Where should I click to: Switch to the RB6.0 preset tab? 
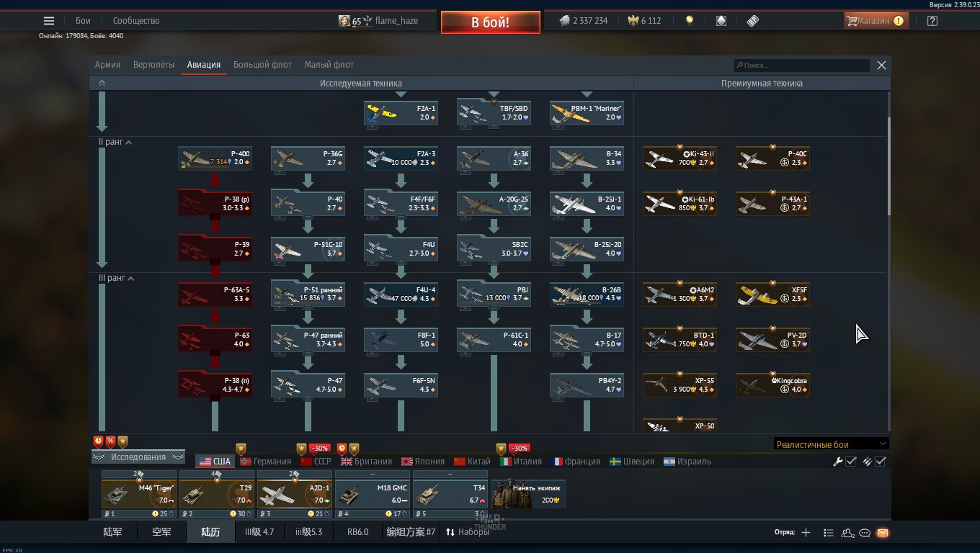[x=357, y=532]
